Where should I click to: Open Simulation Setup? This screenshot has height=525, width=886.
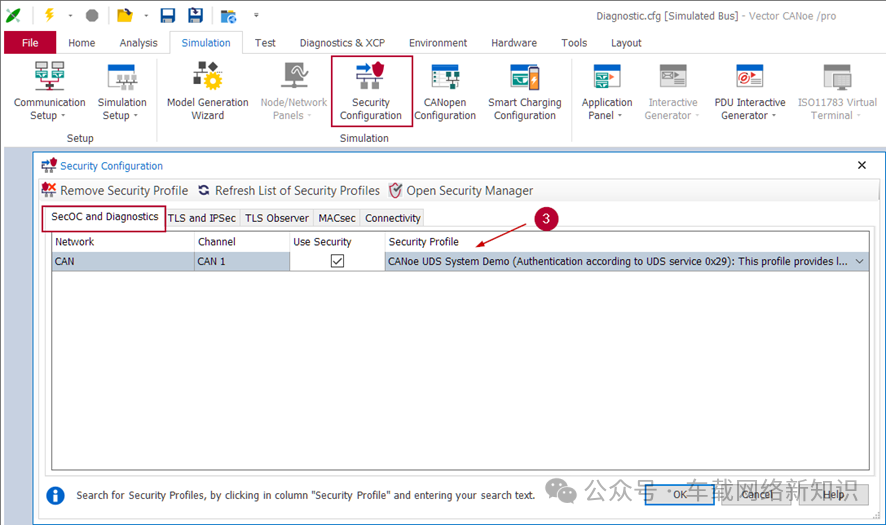click(122, 92)
